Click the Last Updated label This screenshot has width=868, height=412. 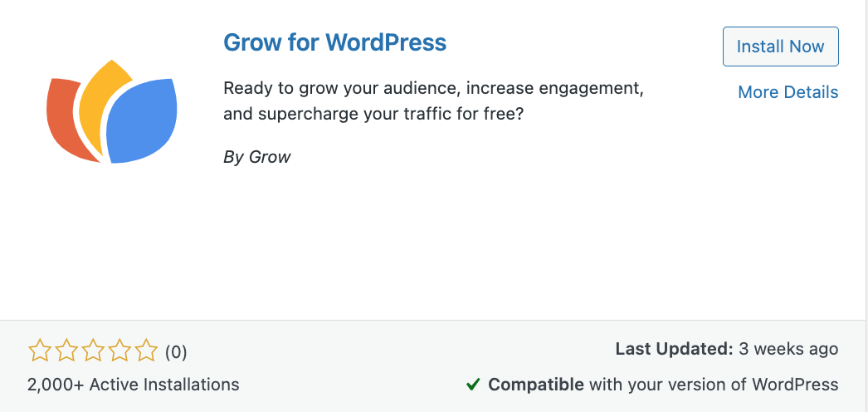coord(675,350)
